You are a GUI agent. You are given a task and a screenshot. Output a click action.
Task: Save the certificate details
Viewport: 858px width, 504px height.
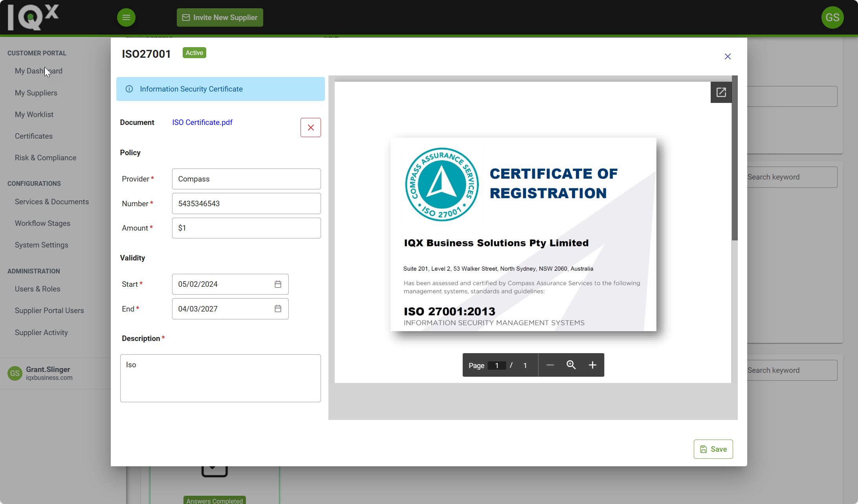point(713,449)
